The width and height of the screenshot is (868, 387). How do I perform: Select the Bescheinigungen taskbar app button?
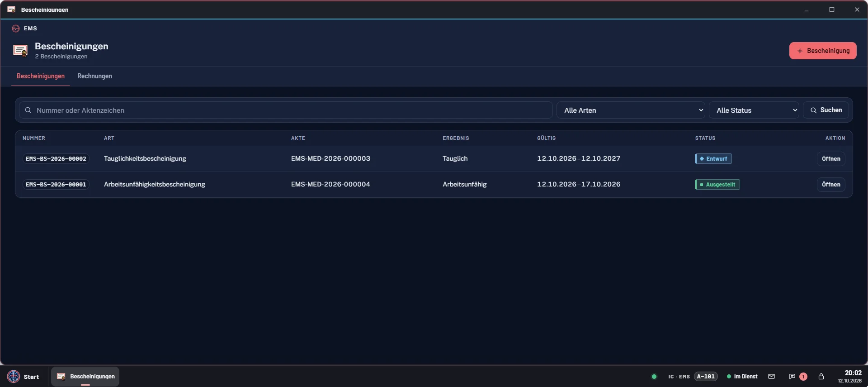tap(85, 377)
